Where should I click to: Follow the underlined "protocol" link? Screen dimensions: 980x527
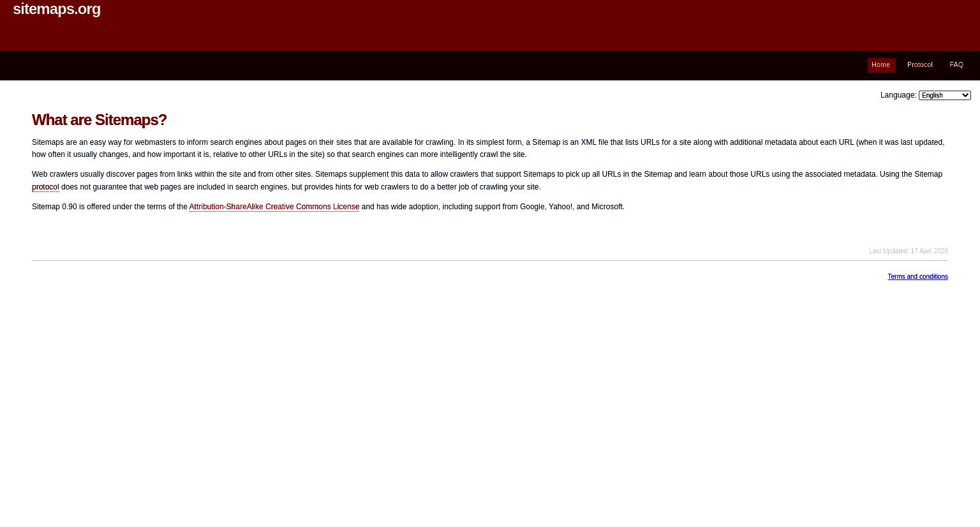click(45, 187)
